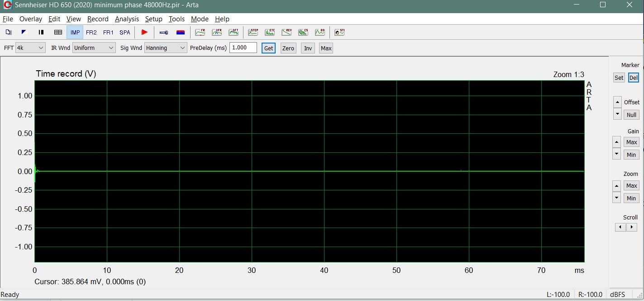Screen dimensions: 644x301
Task: Show the 2FR dual frequency response
Action: coord(217,32)
